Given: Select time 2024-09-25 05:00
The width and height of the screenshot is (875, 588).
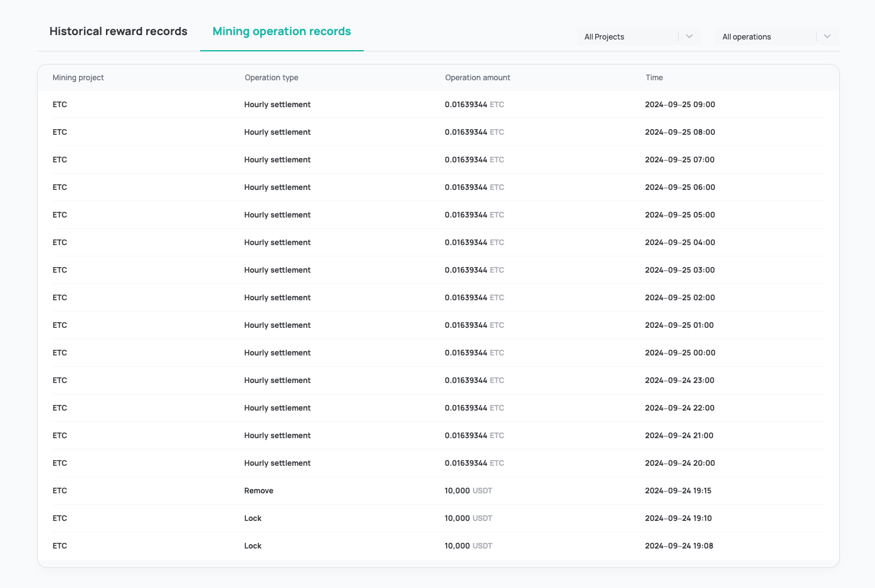Looking at the screenshot, I should pyautogui.click(x=680, y=215).
